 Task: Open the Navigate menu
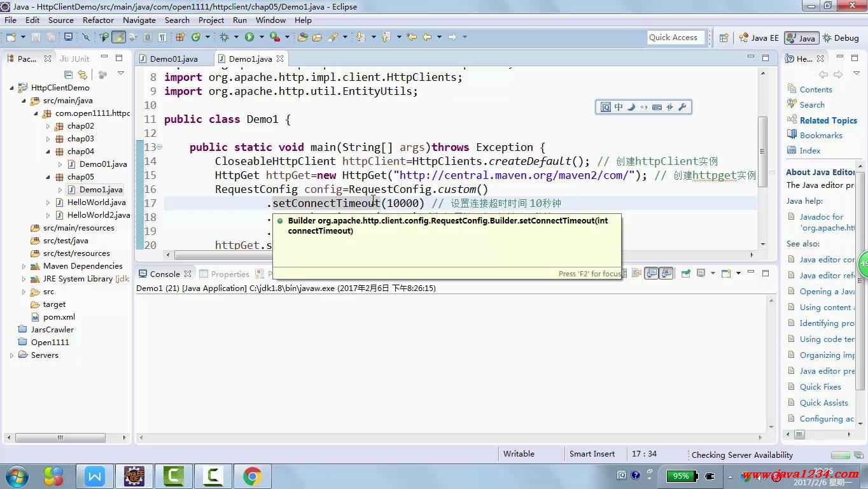click(x=139, y=20)
